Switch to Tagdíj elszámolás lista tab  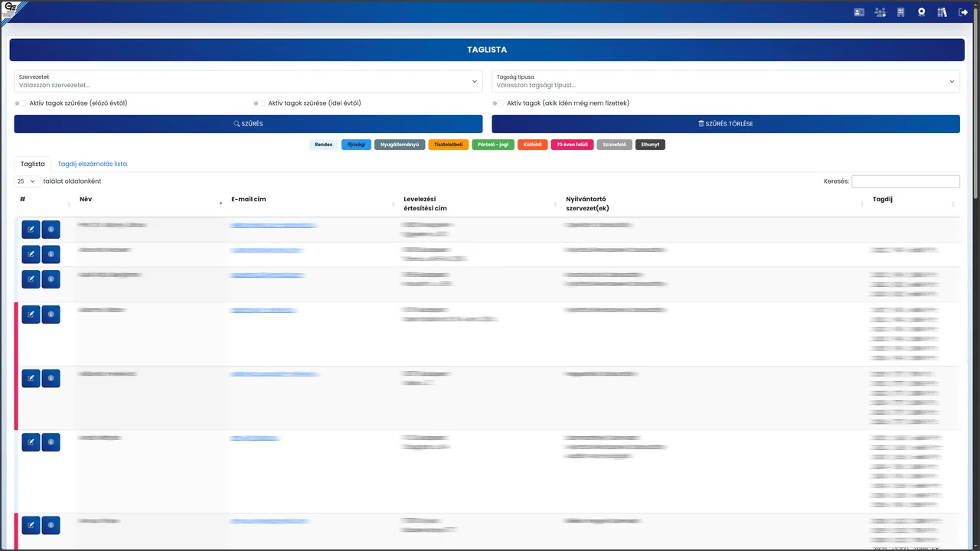[93, 164]
